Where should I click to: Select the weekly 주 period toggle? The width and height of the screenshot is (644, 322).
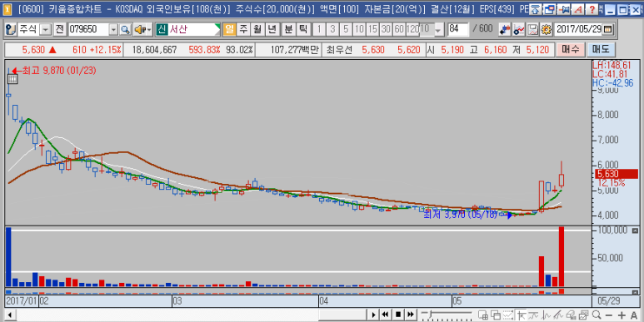coord(243,29)
